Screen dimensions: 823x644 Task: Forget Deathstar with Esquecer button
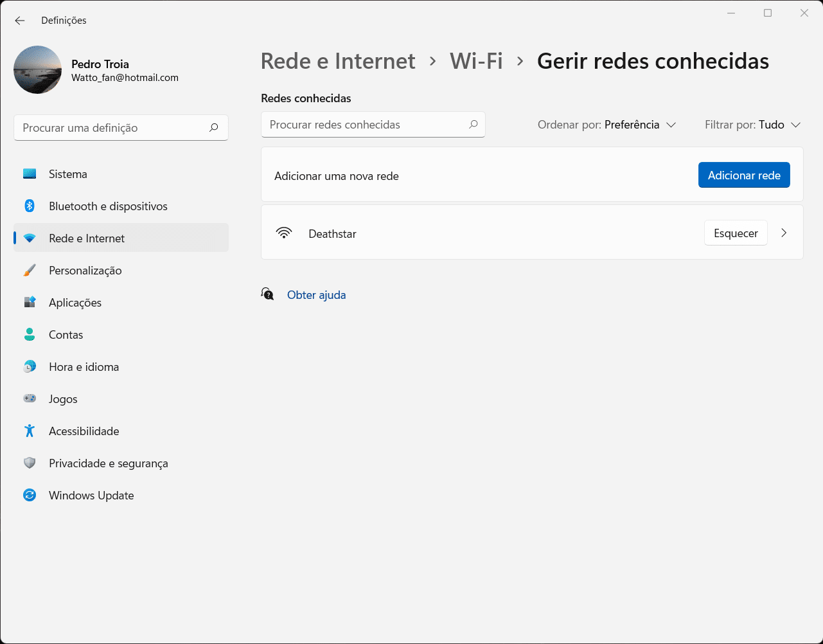[x=736, y=233]
